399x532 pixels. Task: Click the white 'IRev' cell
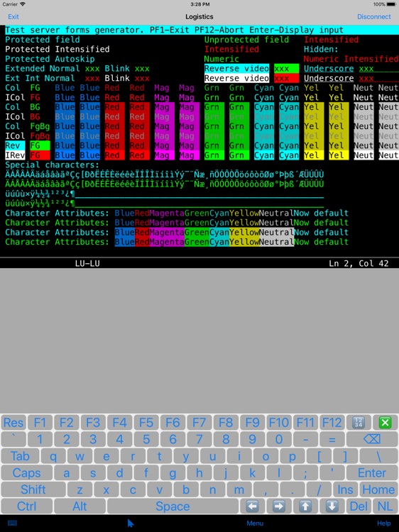(x=15, y=155)
